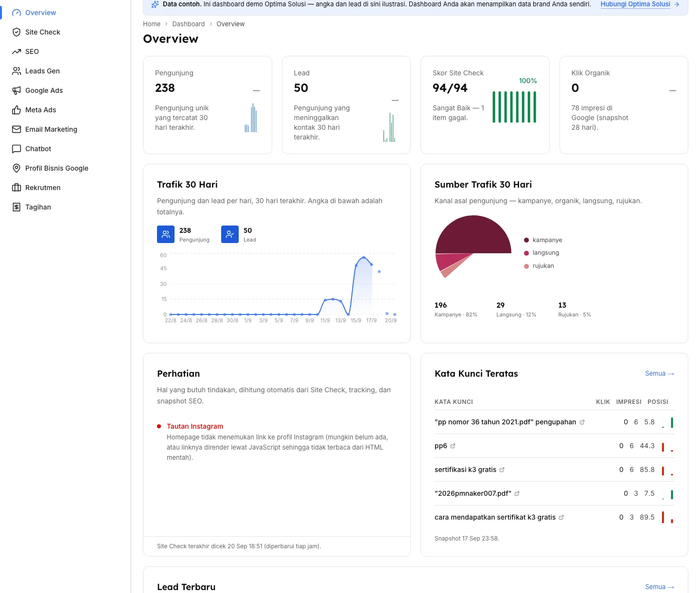Click Overview in the breadcrumb

click(x=230, y=24)
